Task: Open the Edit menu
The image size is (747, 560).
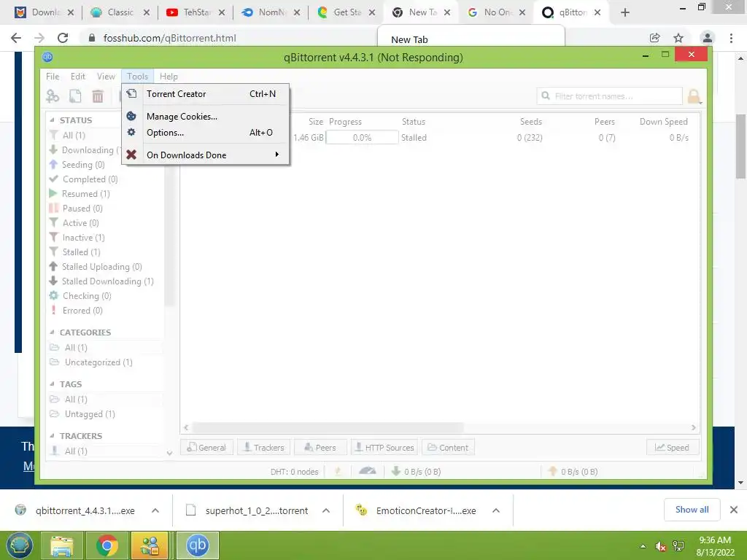Action: tap(77, 76)
